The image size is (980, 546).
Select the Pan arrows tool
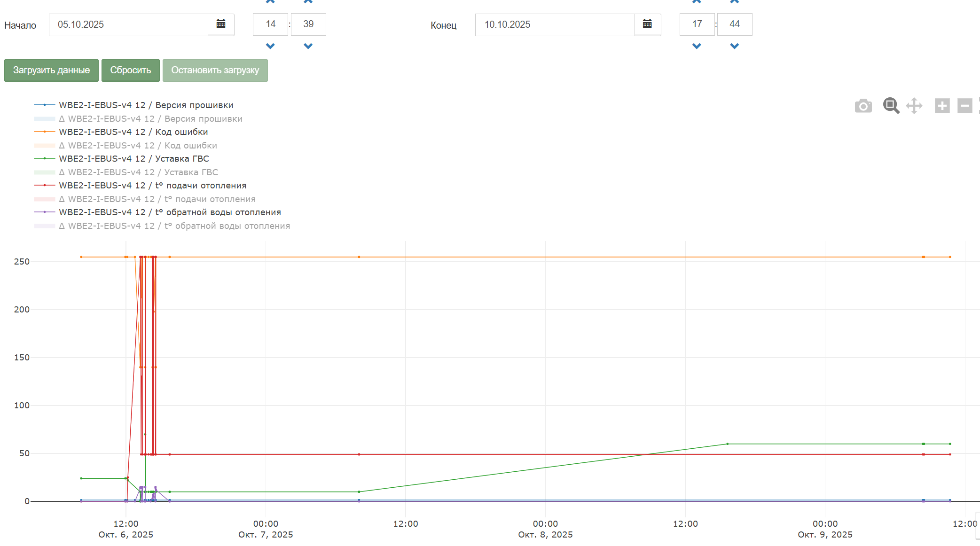click(914, 106)
